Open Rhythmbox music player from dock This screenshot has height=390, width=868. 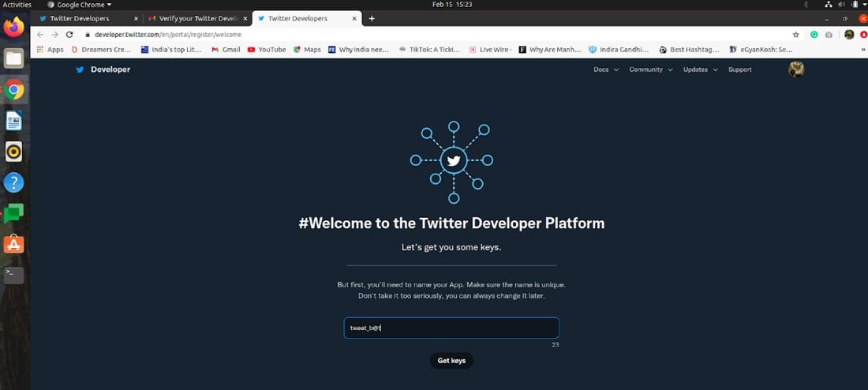point(14,152)
